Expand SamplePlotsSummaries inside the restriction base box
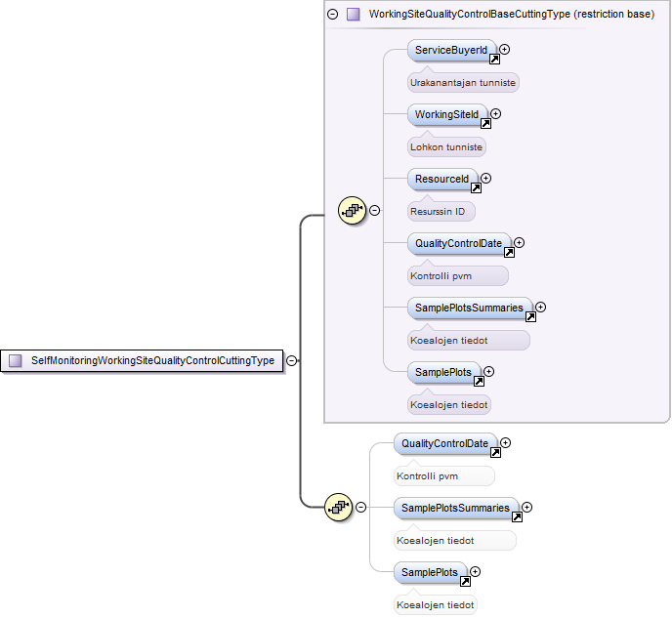Screen dimensions: 672x618 [x=541, y=308]
